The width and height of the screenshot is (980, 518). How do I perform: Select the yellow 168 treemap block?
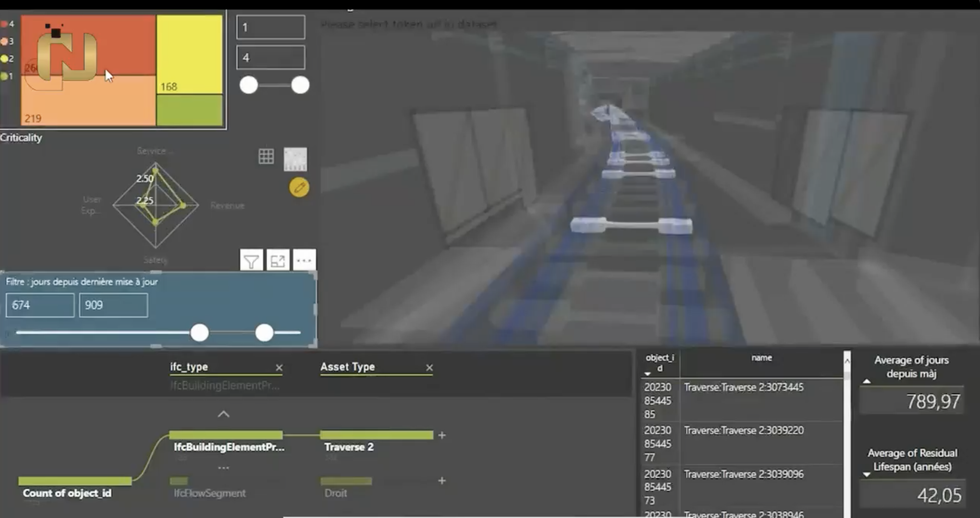coord(189,54)
